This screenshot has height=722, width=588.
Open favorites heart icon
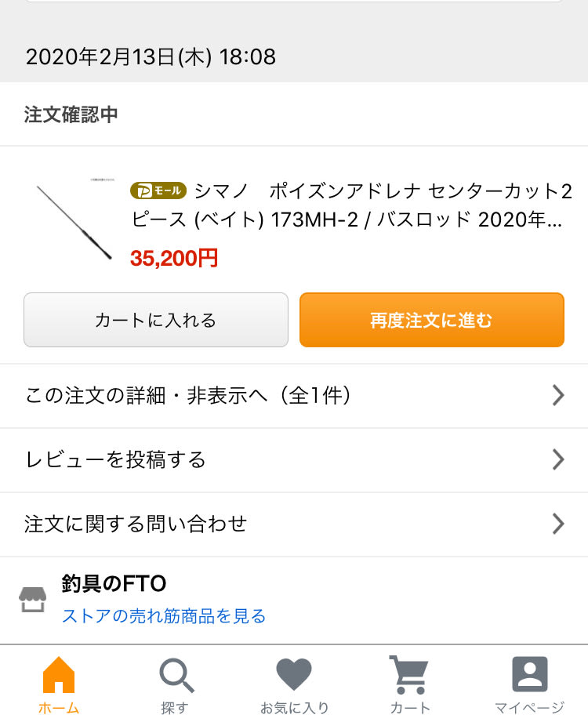coord(294,675)
